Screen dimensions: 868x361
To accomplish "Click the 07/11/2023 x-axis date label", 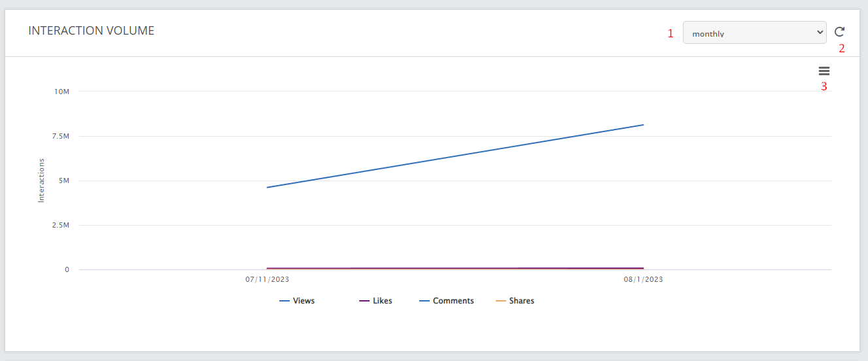I will pyautogui.click(x=268, y=279).
